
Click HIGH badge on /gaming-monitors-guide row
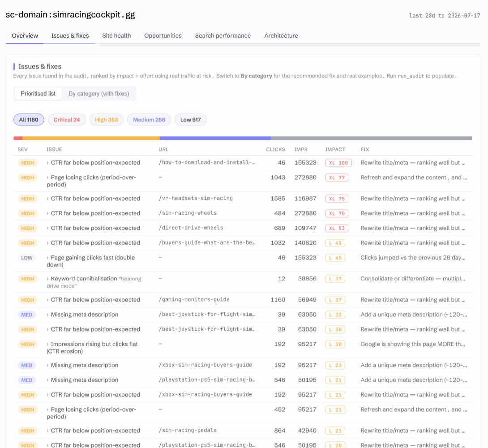point(27,300)
